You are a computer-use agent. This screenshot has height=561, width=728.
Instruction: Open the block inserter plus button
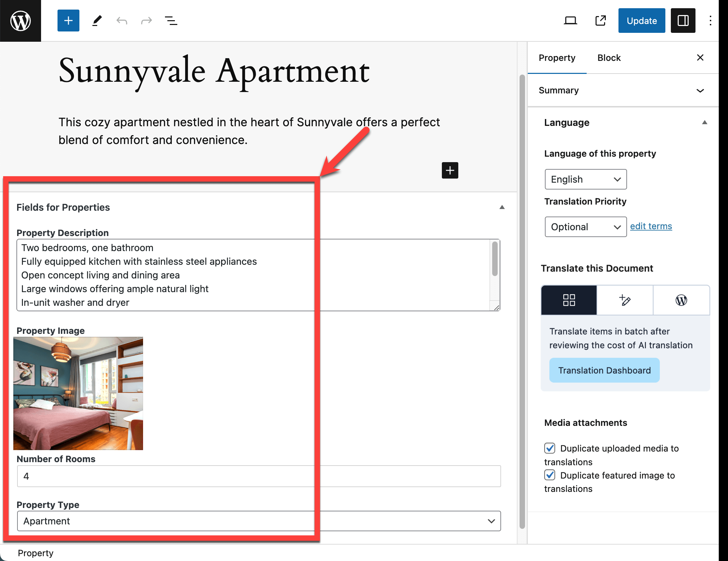(68, 21)
